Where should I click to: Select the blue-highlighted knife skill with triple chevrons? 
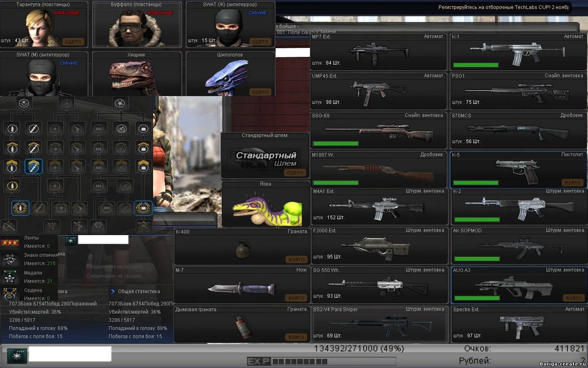coord(33,166)
